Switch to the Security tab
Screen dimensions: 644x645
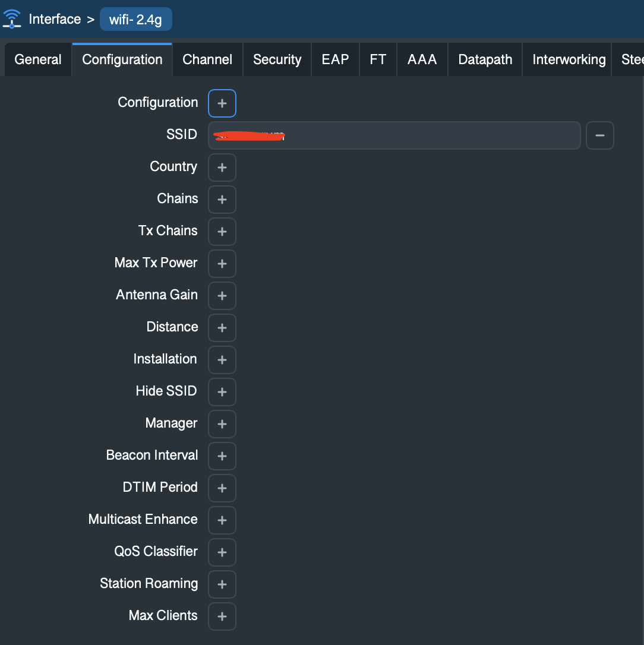(x=277, y=60)
